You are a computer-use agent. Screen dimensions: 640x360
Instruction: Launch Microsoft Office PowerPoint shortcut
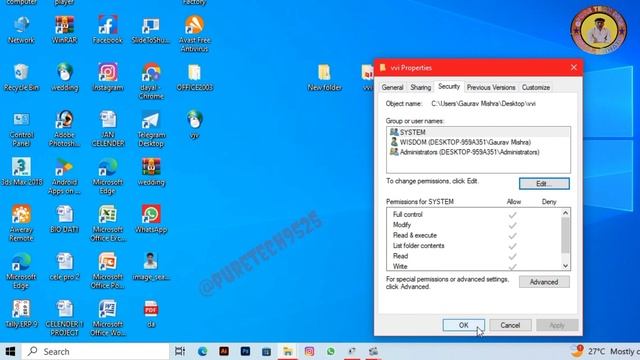coord(108,271)
